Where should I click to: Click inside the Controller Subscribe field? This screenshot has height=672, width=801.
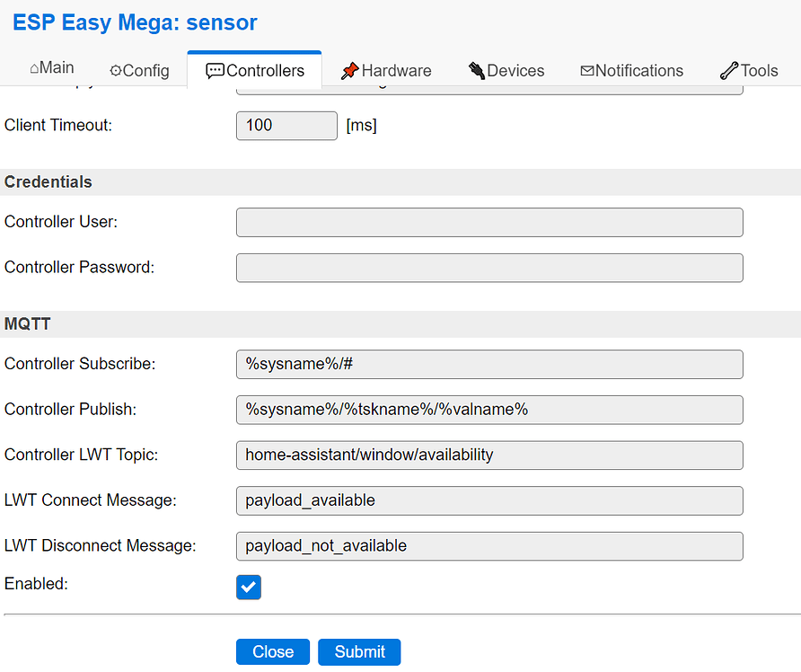[x=489, y=364]
